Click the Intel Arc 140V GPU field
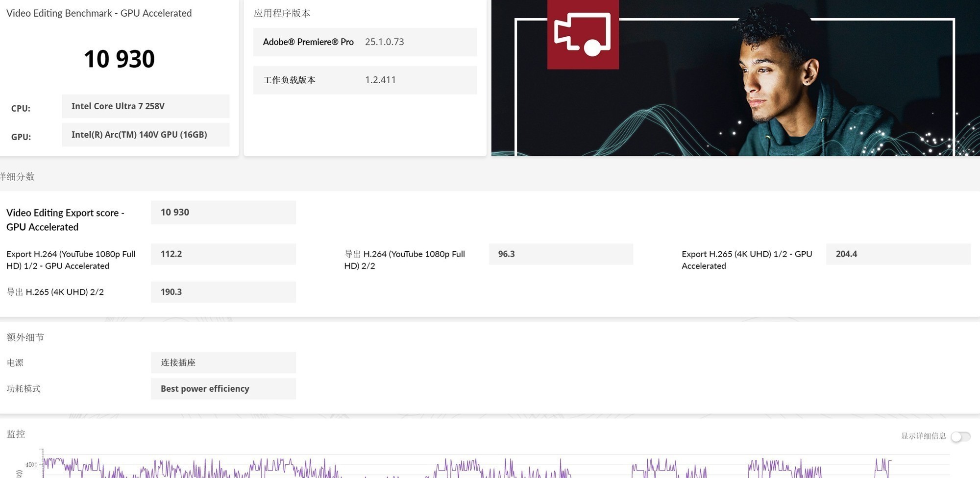Screen dimensions: 980x478 coord(146,135)
